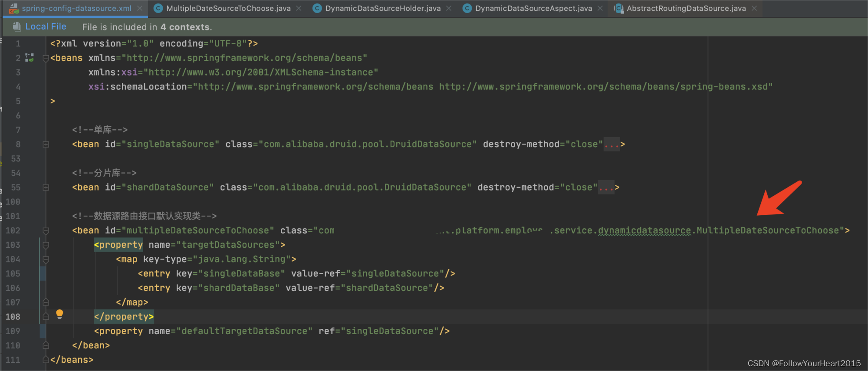Image resolution: width=868 pixels, height=371 pixels.
Task: Click the intention lightbulb on line 108
Action: 59,314
